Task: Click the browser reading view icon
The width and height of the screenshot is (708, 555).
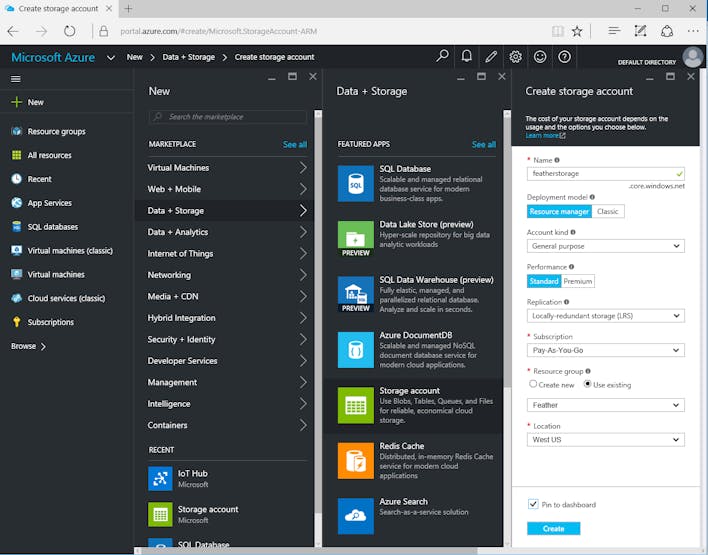Action: coord(558,31)
